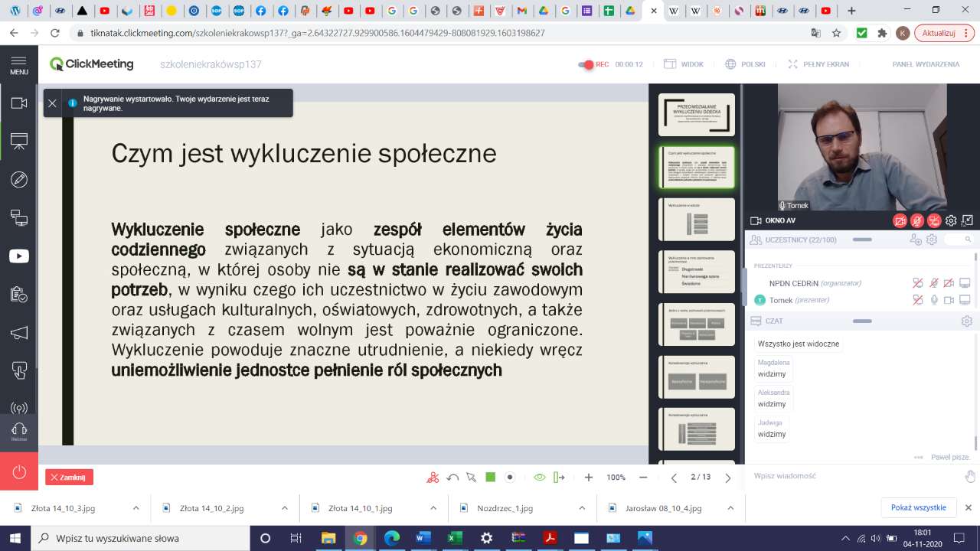Open the main MENU hamburger
Screen dimensions: 980x551
[x=18, y=64]
